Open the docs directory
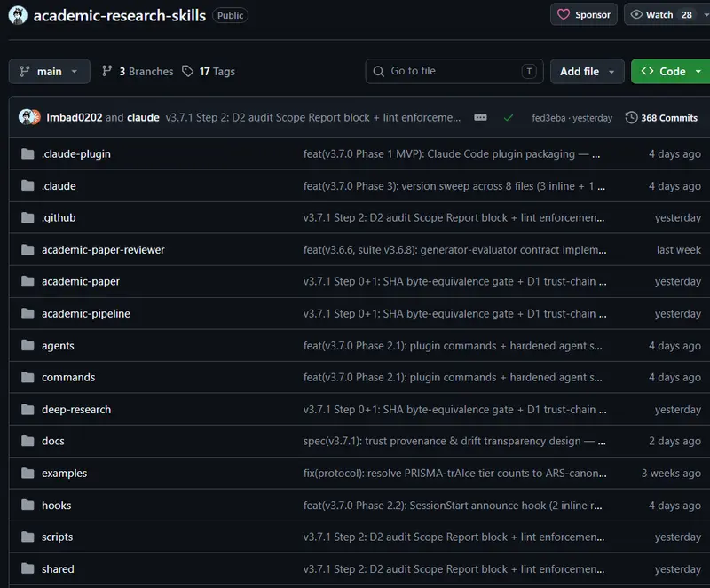 pos(53,441)
